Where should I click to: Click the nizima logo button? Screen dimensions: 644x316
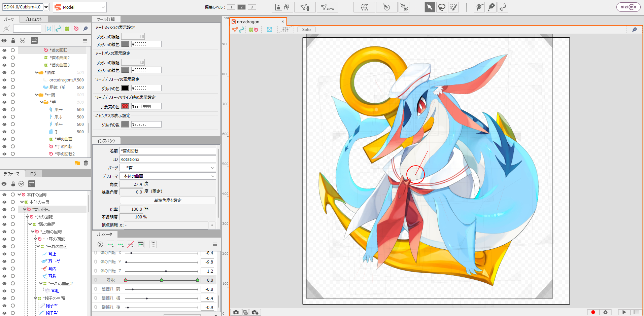(x=629, y=7)
